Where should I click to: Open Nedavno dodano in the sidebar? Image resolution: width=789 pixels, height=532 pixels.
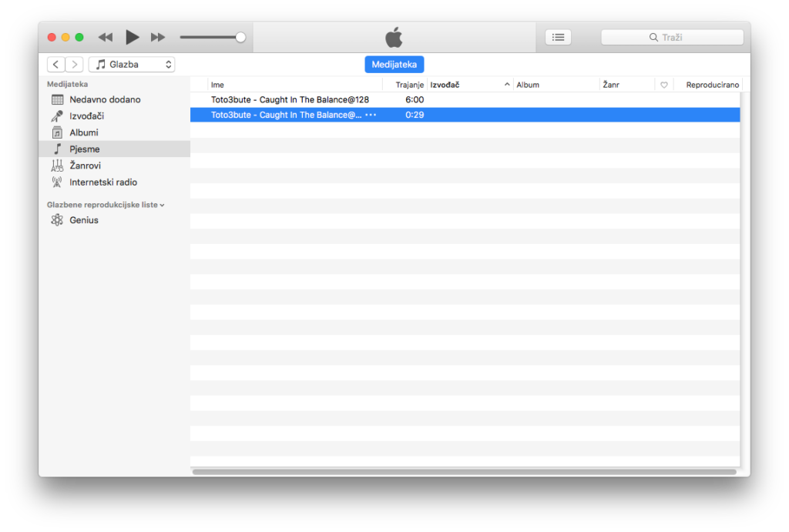[x=105, y=99]
